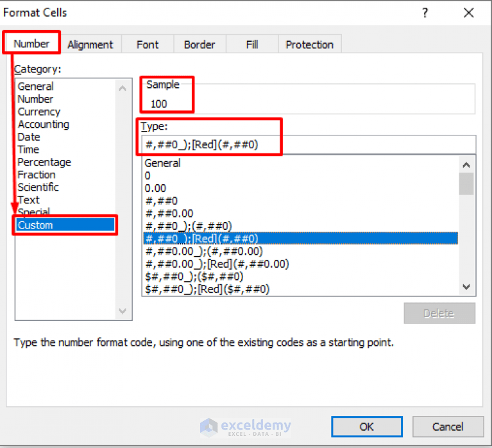Confirm with the OK button
This screenshot has width=492, height=448.
(367, 427)
